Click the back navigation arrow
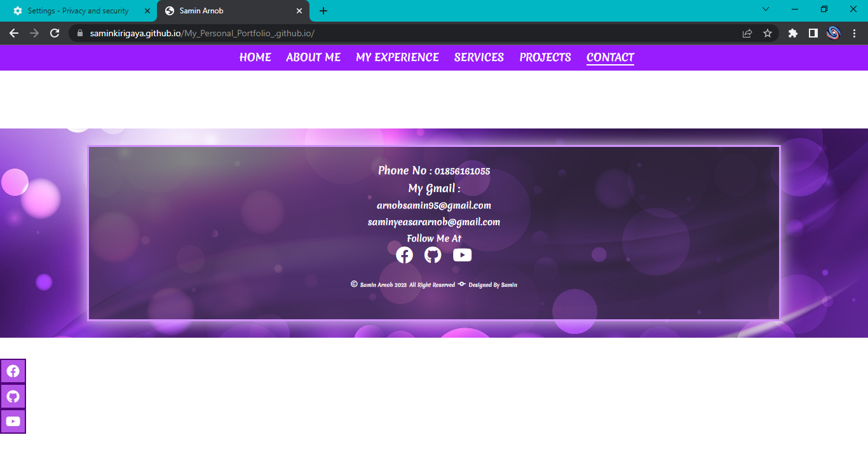The width and height of the screenshot is (868, 463). point(13,33)
